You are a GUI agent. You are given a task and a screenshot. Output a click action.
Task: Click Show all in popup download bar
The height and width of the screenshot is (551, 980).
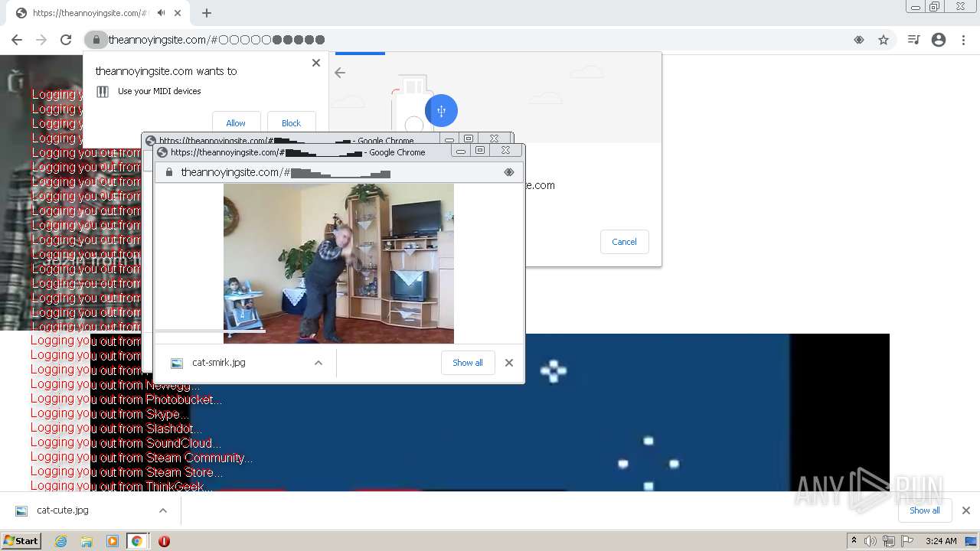pyautogui.click(x=468, y=363)
